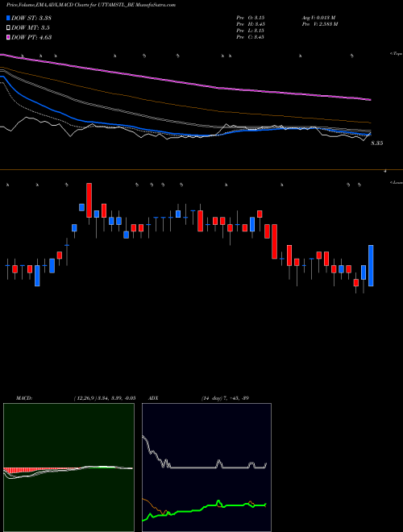Click the 3.35 price label near the EMA lines
Viewport: 403px width, 532px height.
(377, 143)
